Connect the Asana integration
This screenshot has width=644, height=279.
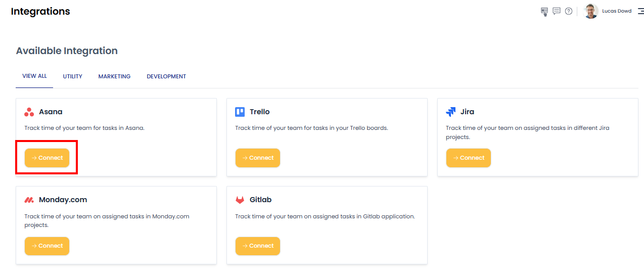[47, 158]
